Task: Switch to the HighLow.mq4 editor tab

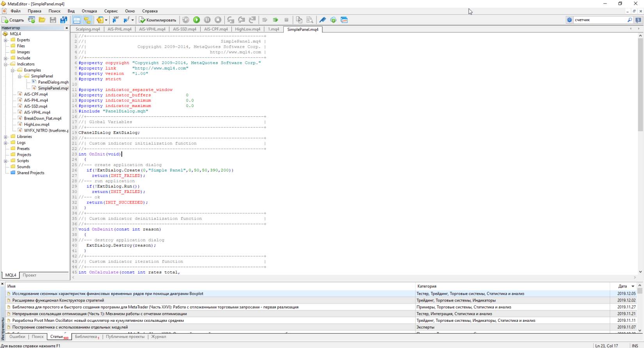Action: [247, 29]
